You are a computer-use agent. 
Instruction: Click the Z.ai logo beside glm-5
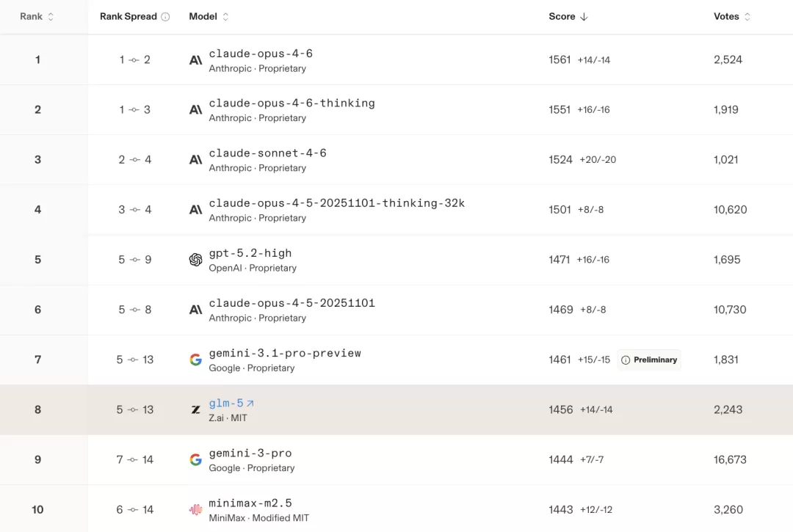[196, 409]
